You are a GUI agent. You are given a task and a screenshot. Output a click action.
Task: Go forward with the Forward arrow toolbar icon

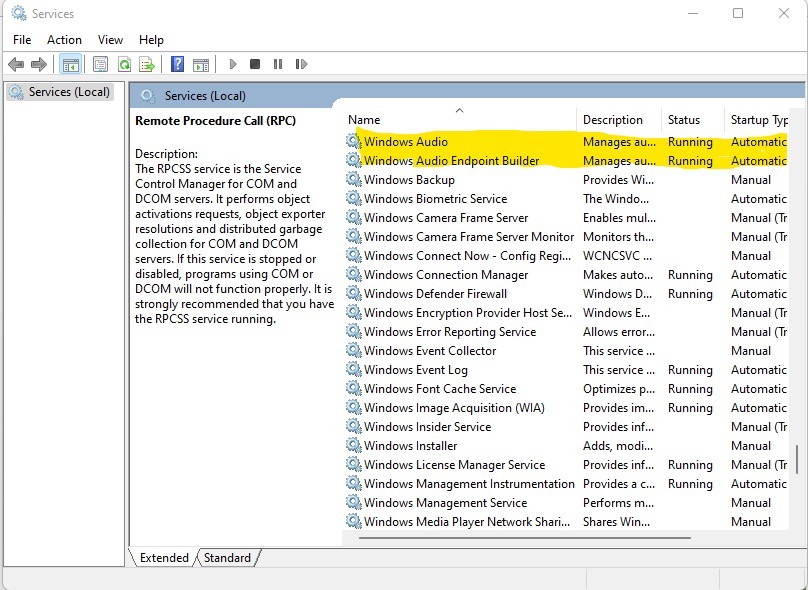click(x=39, y=64)
